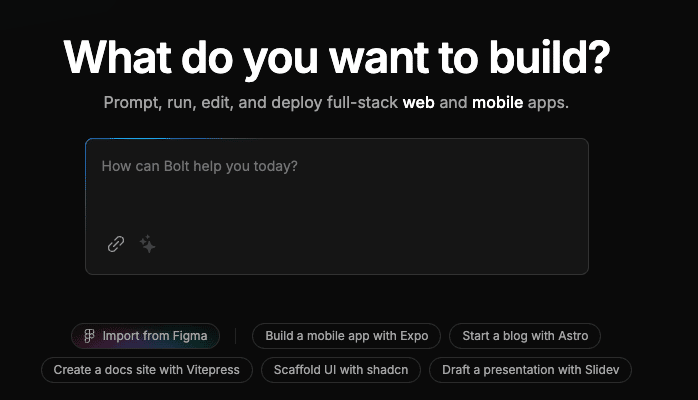Pick the Start a blog with Astro suggestion
The height and width of the screenshot is (400, 698).
pyautogui.click(x=525, y=336)
